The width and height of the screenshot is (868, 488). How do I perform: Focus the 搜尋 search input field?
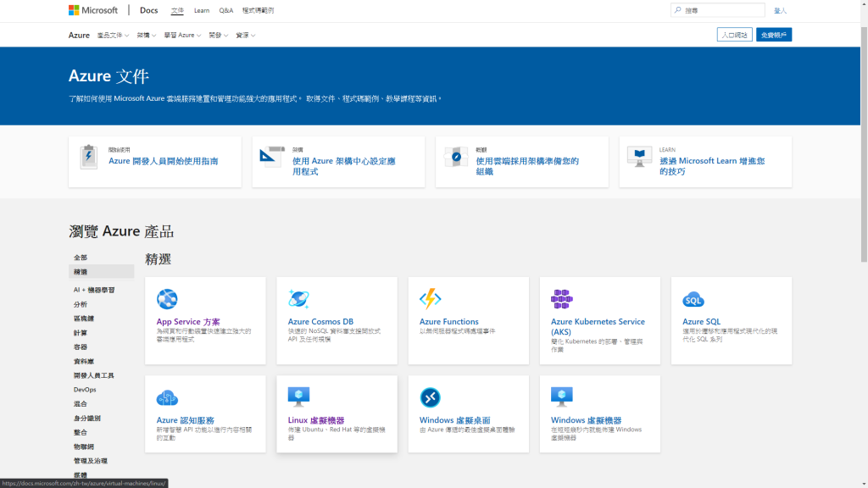tap(718, 10)
